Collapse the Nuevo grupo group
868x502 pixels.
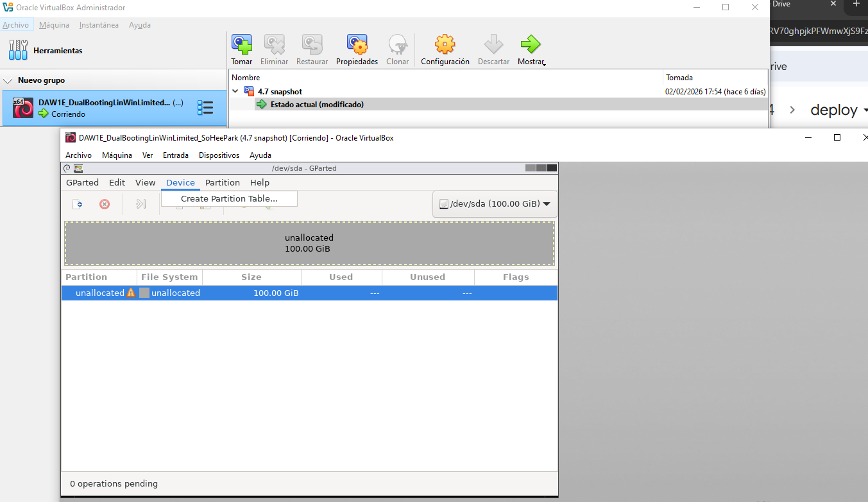[x=8, y=81]
